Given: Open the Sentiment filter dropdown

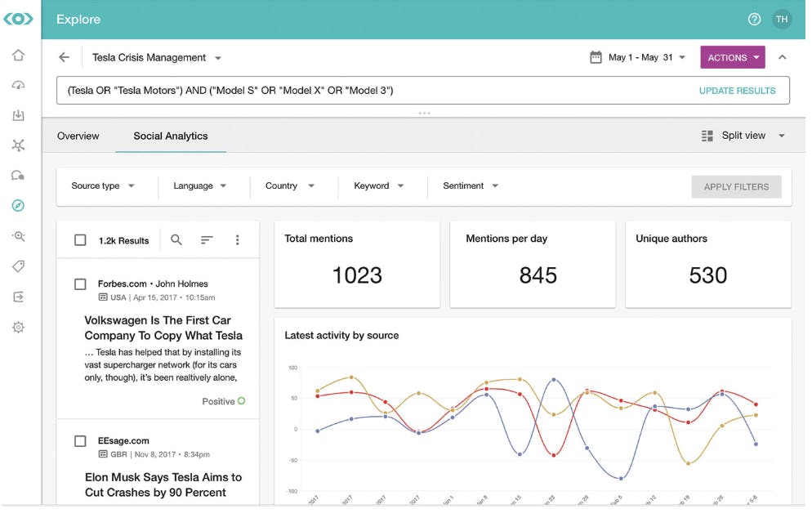Looking at the screenshot, I should coord(471,186).
